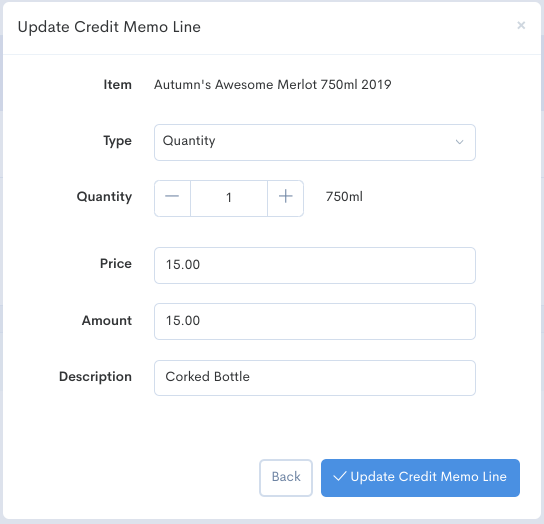
Task: Click the Quantity field label
Action: tap(104, 197)
